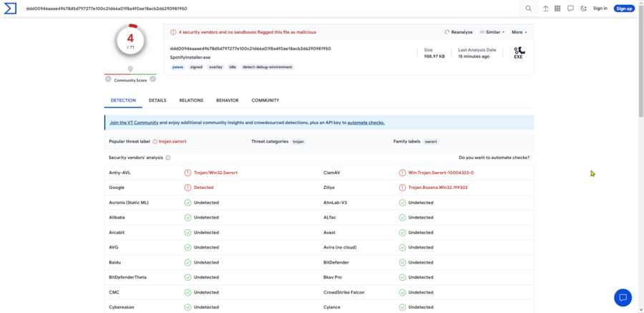This screenshot has height=313, width=644.
Task: Click 'Do you want to automate checks?'
Action: [x=494, y=158]
